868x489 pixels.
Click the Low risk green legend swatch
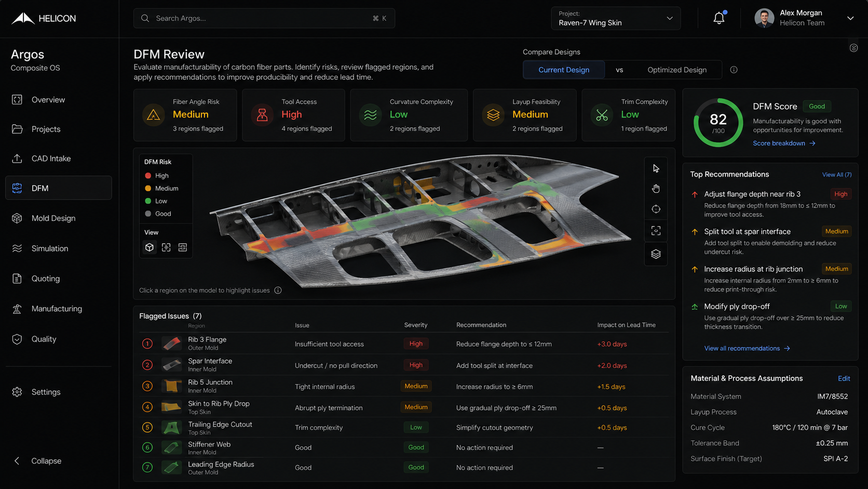[148, 201]
